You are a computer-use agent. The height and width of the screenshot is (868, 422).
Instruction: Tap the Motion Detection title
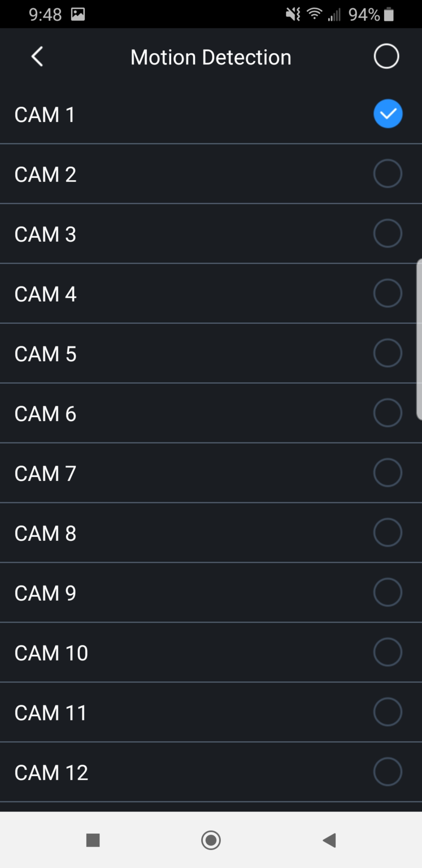point(211,57)
